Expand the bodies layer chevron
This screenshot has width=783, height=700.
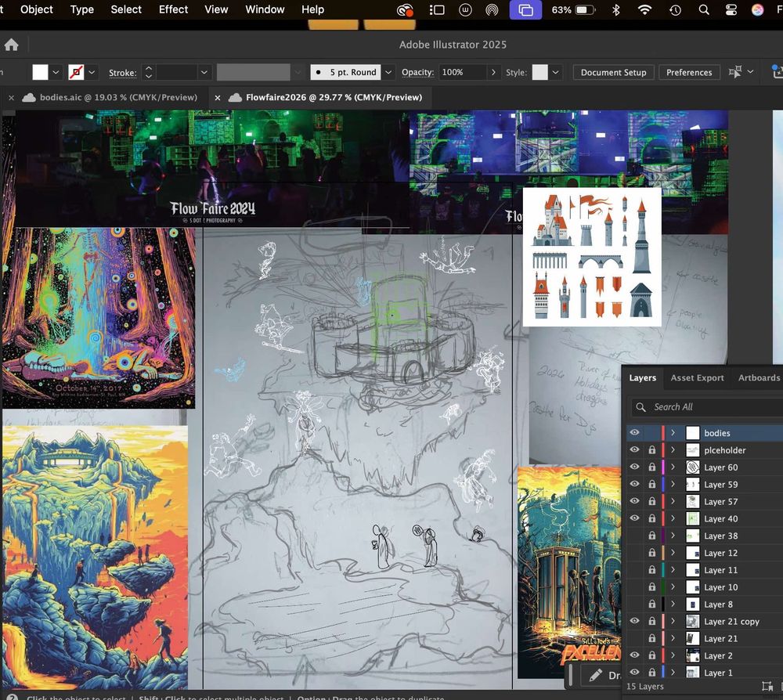coord(673,433)
